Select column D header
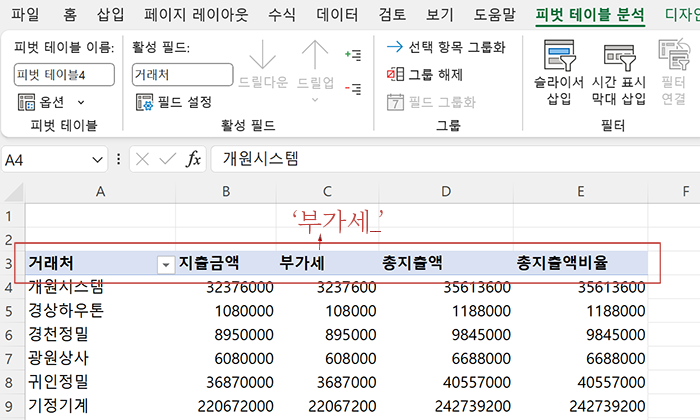700x420 pixels. pos(446,192)
